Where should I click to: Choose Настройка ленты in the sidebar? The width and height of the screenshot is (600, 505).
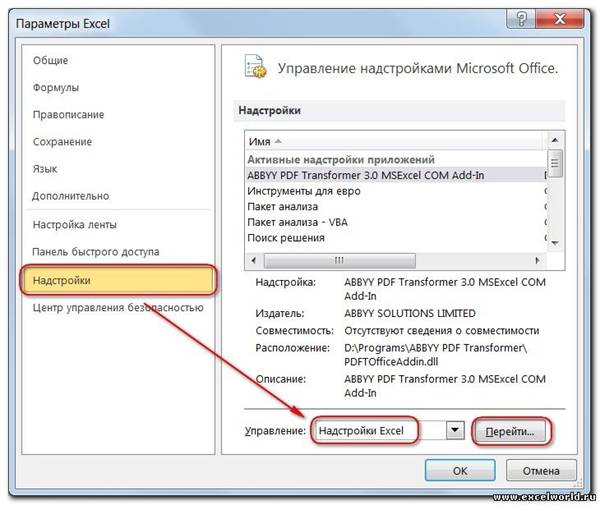75,225
